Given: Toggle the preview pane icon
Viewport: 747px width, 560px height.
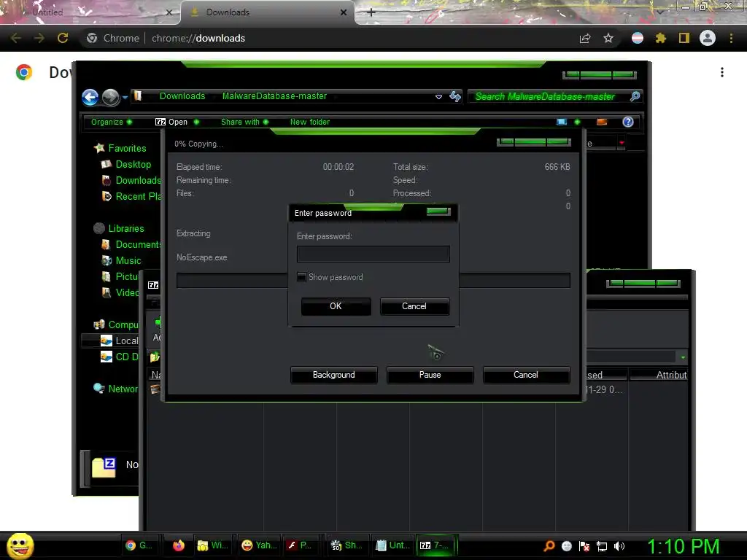Looking at the screenshot, I should [602, 122].
